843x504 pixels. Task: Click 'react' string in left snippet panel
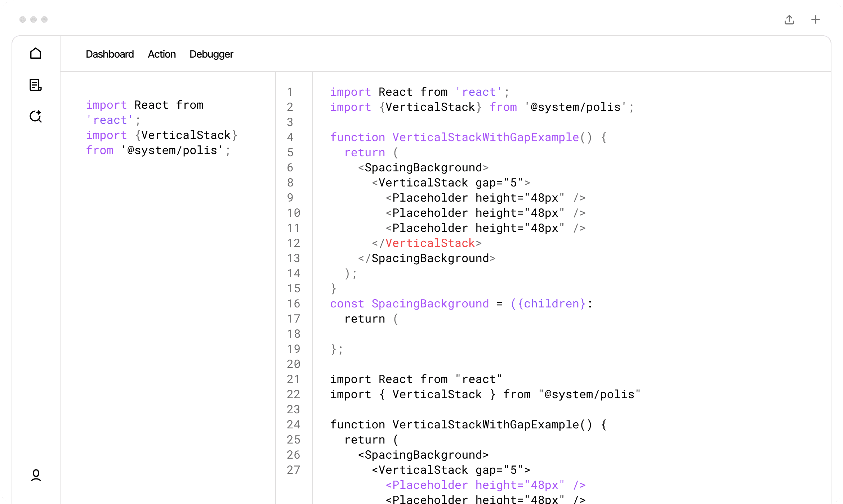(110, 120)
